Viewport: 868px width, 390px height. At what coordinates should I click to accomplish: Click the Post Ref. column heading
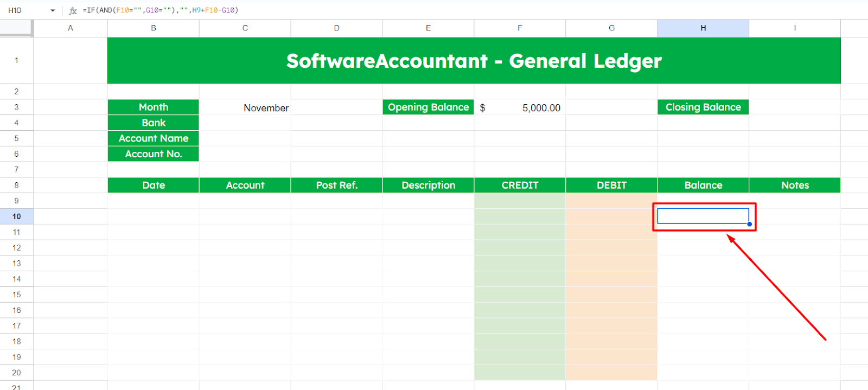337,185
